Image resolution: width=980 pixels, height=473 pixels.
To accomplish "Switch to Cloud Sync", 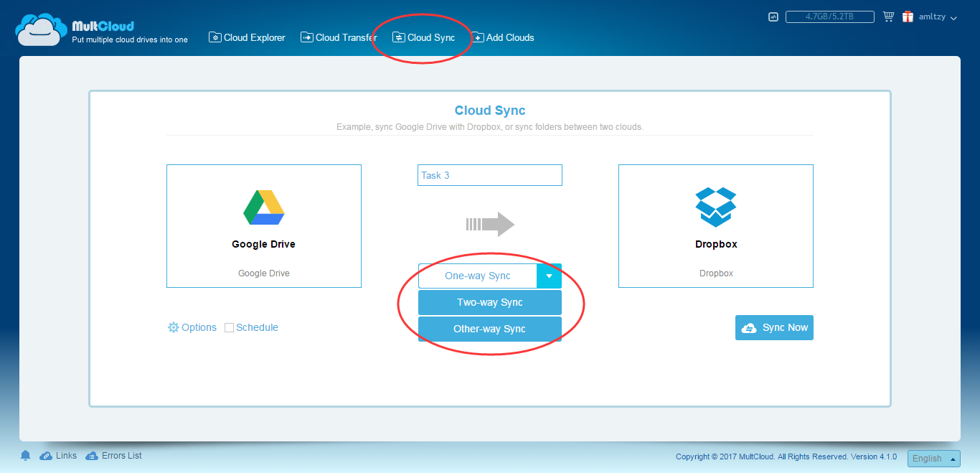I will [423, 37].
